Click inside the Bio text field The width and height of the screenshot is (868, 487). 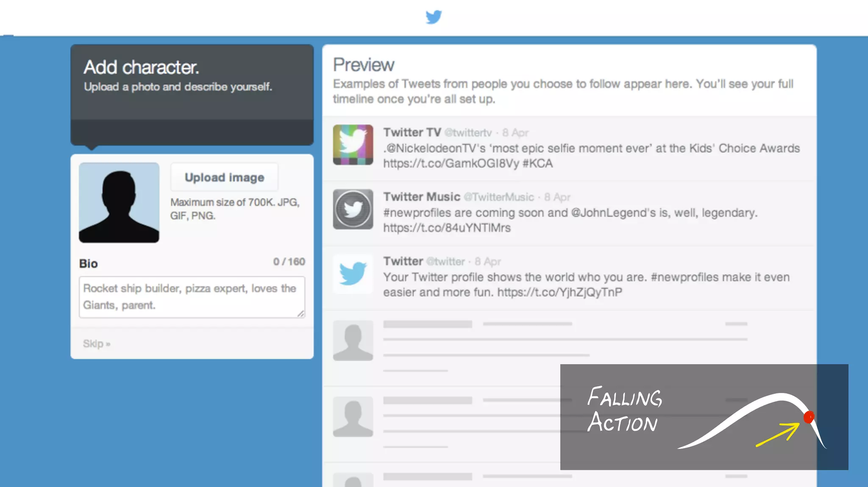(x=192, y=297)
